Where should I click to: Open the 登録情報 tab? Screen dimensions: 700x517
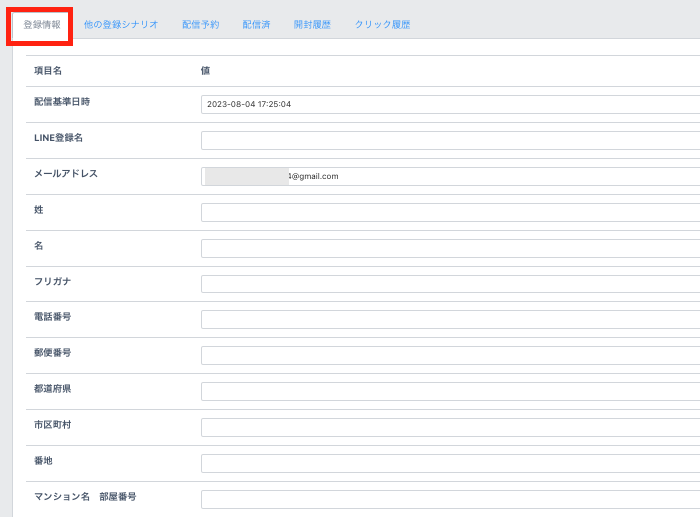(42, 24)
